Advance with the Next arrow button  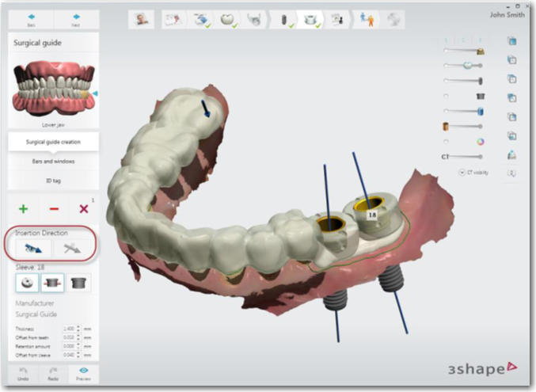click(76, 20)
